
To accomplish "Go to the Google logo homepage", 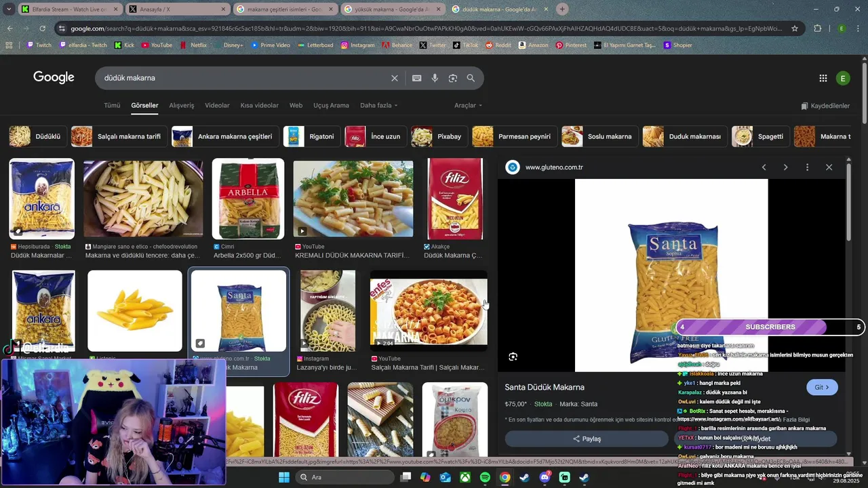I will [54, 77].
